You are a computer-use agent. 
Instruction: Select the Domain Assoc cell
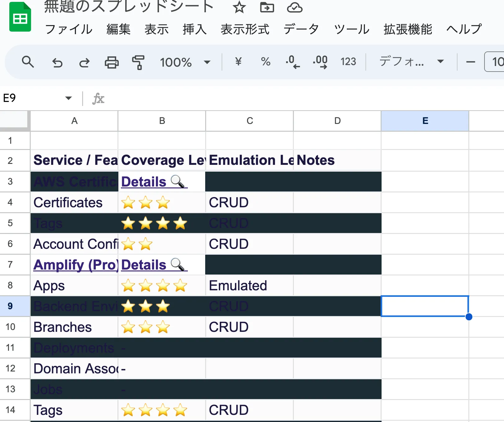point(74,368)
